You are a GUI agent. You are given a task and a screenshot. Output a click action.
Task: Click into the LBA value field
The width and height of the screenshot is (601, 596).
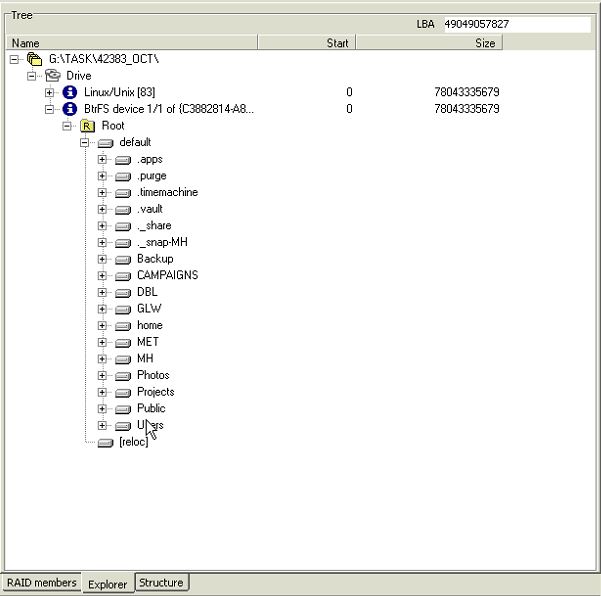coord(517,25)
